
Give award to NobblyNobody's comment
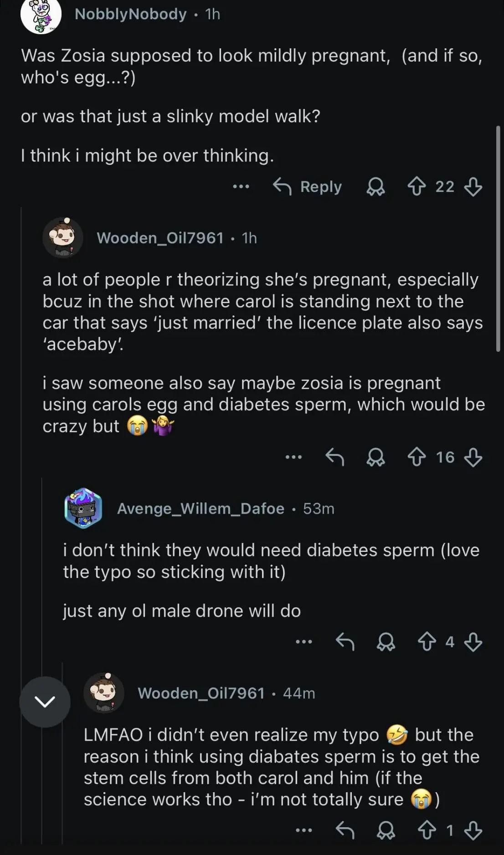pos(375,186)
